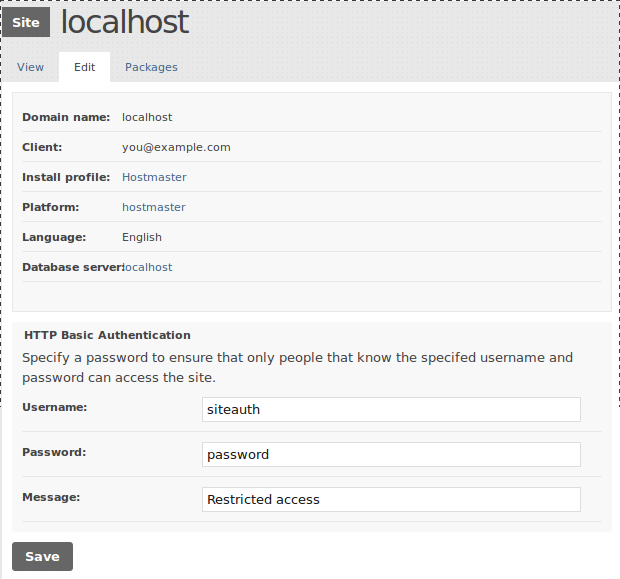The image size is (620, 579).
Task: Click the Language label
Action: pyautogui.click(x=54, y=237)
